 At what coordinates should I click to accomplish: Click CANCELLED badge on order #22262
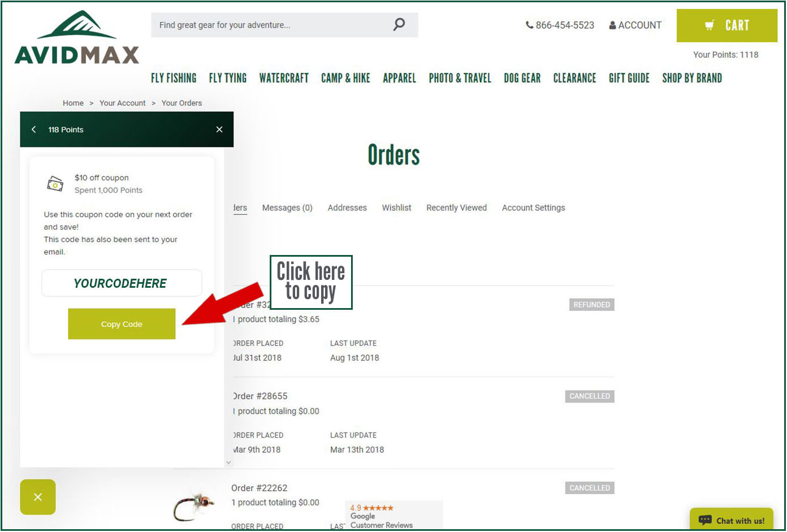tap(590, 488)
